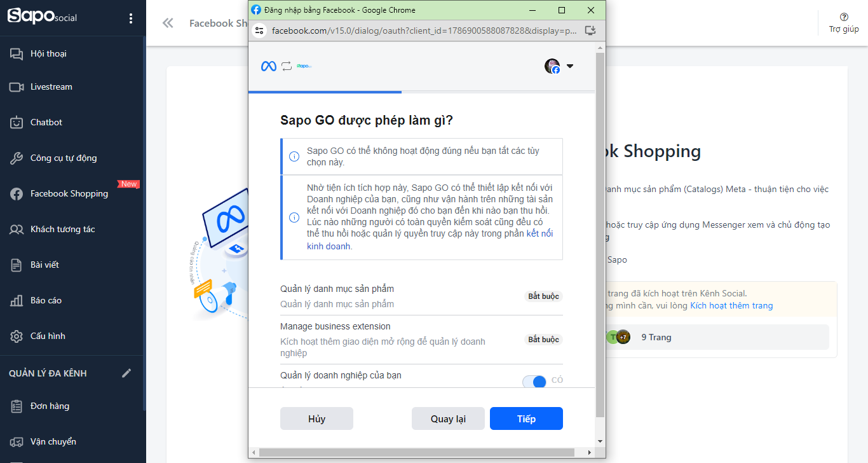The image size is (868, 463).
Task: Click the QUẢN LÝ ĐA KÊNH section header
Action: (48, 373)
